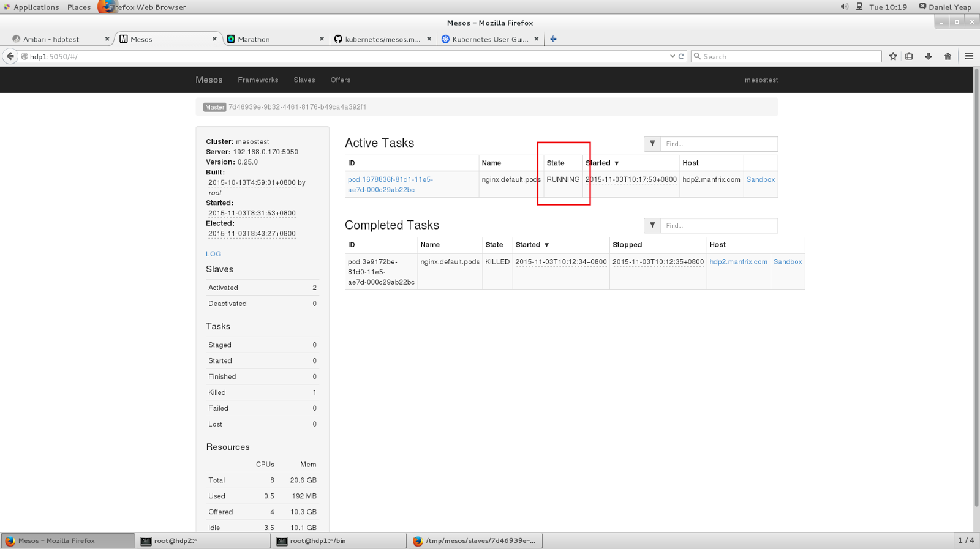Open the running pod.1678836f task link
Viewport: 980px width, 549px height.
(x=390, y=185)
